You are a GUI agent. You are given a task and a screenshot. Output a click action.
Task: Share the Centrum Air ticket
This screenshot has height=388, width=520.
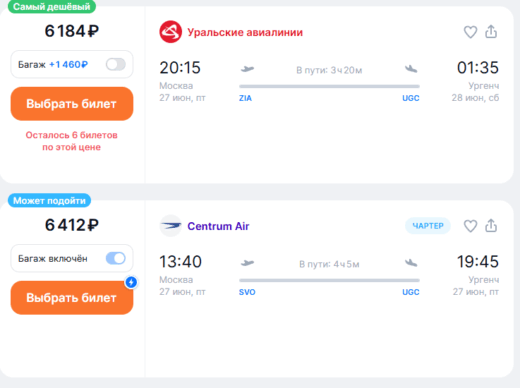click(491, 226)
